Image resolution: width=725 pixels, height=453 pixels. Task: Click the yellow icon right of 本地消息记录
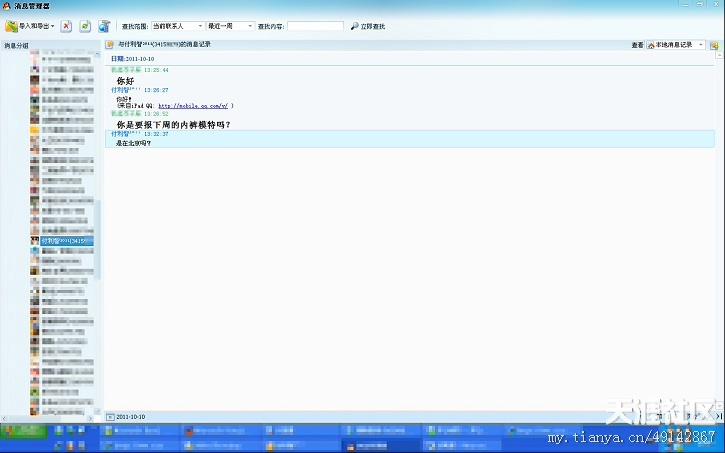click(x=714, y=45)
